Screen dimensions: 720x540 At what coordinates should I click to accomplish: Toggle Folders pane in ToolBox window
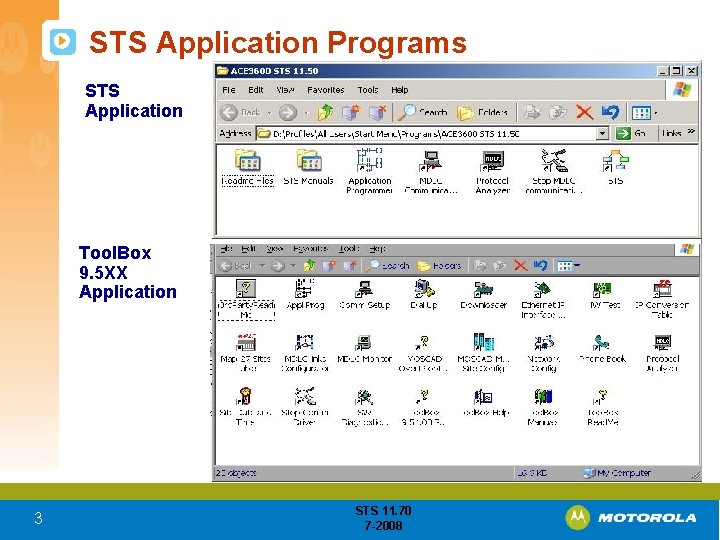(439, 265)
